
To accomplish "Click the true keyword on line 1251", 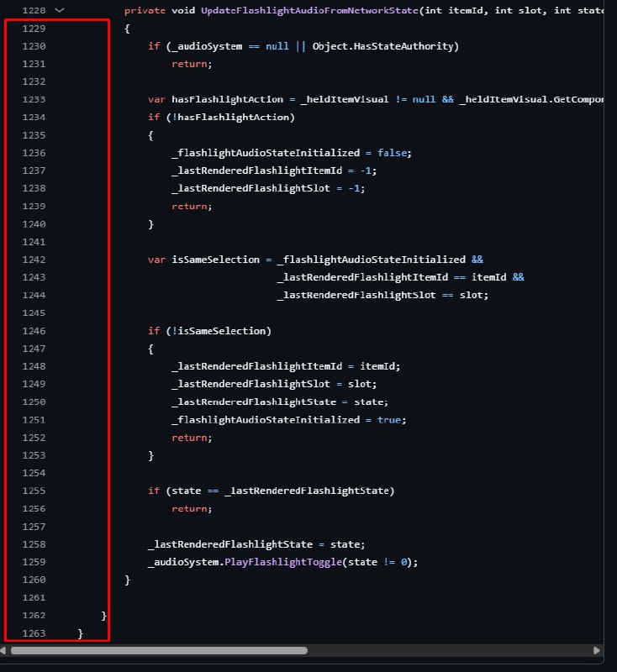I will click(x=389, y=419).
